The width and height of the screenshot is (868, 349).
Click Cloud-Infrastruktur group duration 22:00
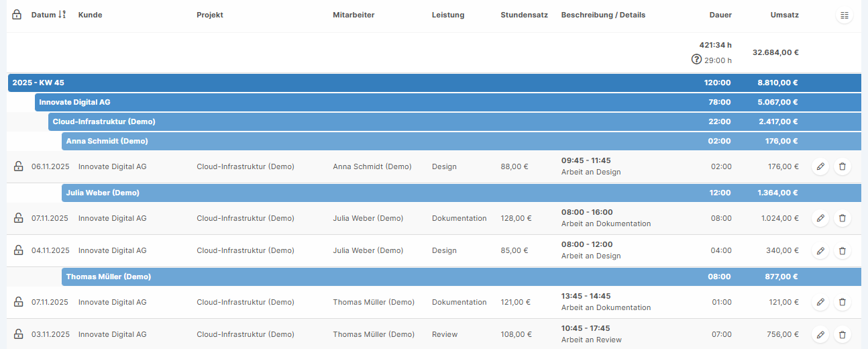pos(721,121)
